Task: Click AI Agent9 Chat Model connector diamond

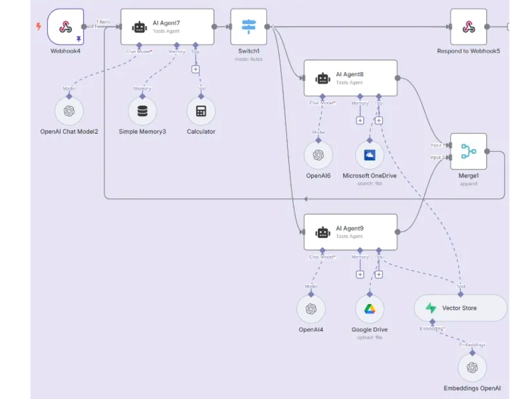Action: [322, 251]
